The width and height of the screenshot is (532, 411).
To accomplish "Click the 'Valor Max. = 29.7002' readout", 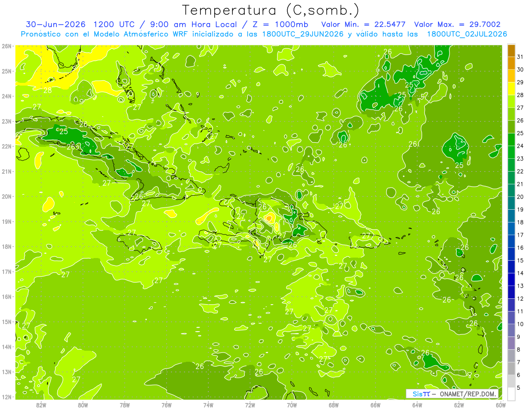I will (458, 24).
